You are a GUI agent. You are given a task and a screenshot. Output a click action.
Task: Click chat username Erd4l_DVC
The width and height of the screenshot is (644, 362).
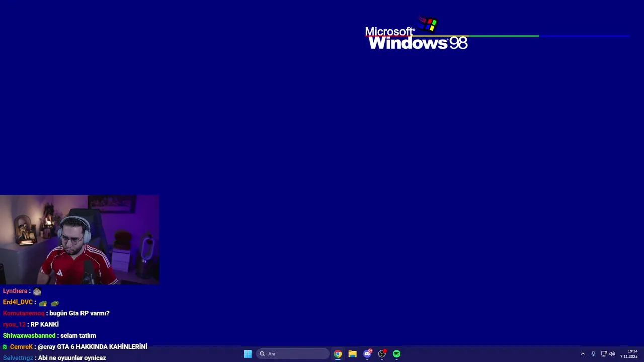coord(18,302)
